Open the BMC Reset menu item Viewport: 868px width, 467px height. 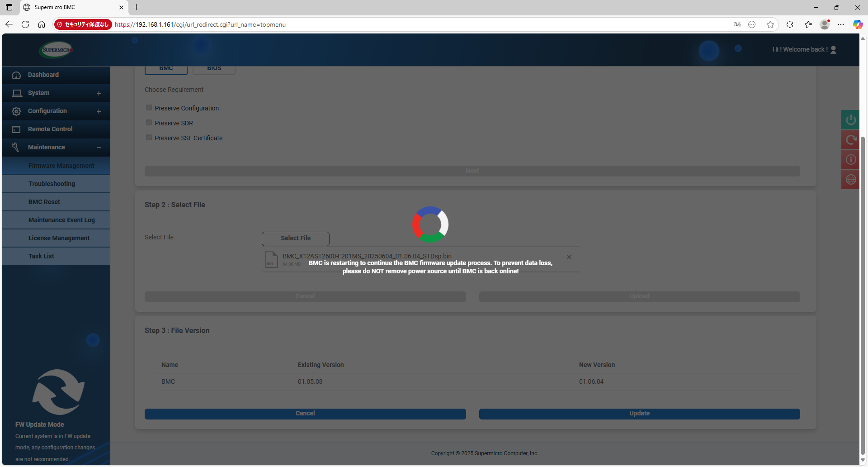coord(44,202)
